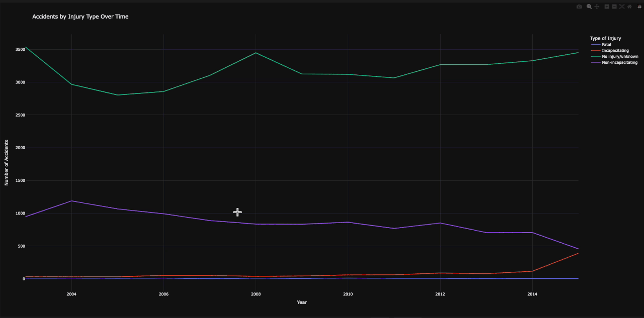Select the pan tool in the modebar
Screen dimensions: 644x318
(597, 7)
